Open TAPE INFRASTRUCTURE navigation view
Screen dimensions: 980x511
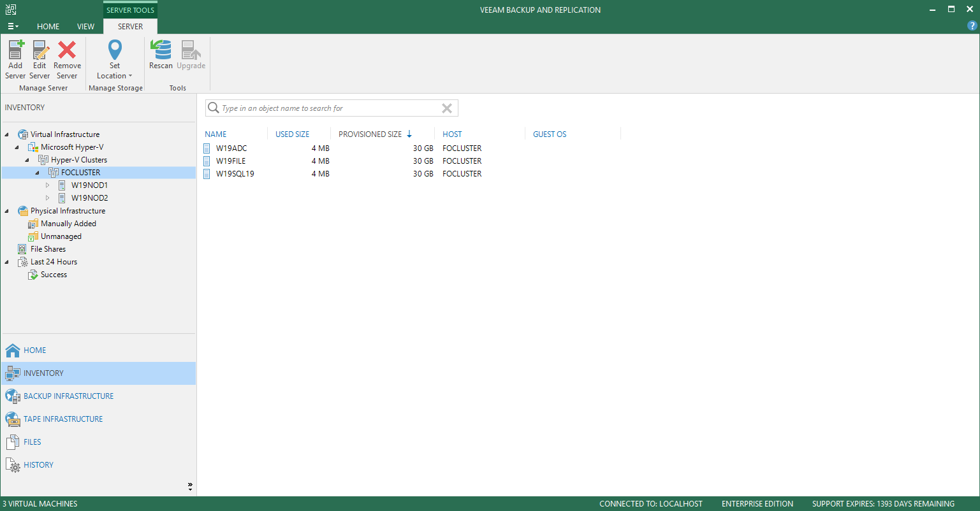(x=98, y=419)
